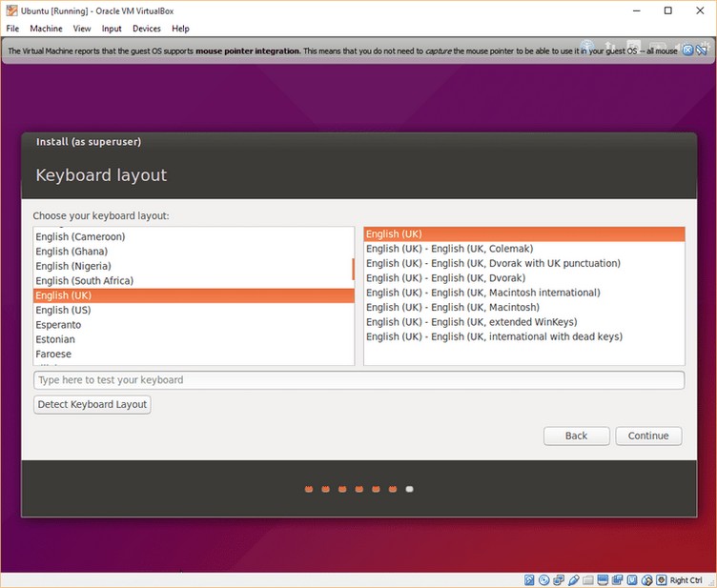Click the display status icon
The image size is (717, 588).
point(603,580)
